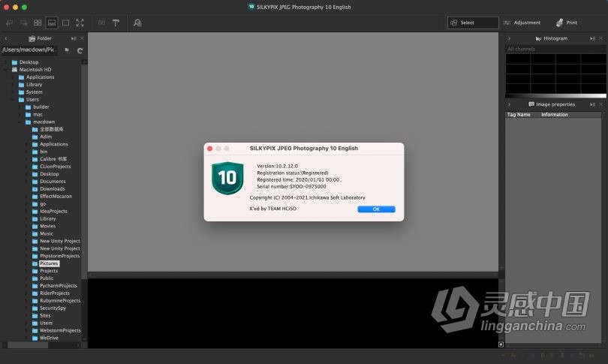Click the Tag Name column header
This screenshot has width=608, height=364.
point(519,115)
